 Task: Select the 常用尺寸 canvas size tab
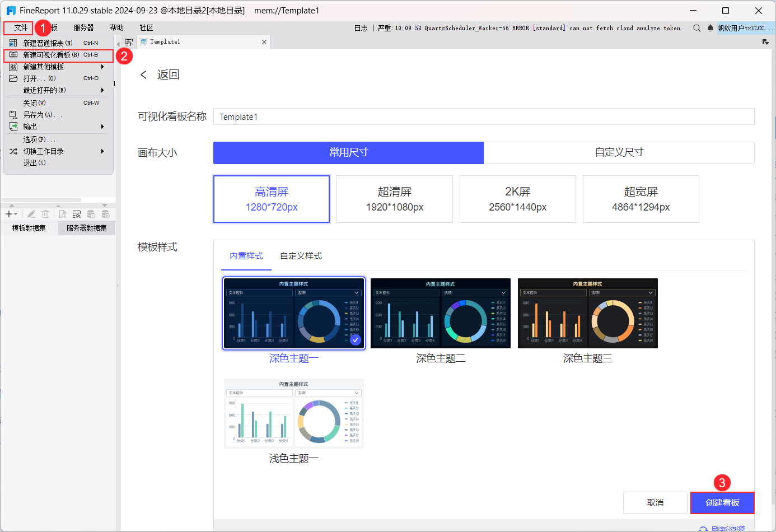(348, 152)
